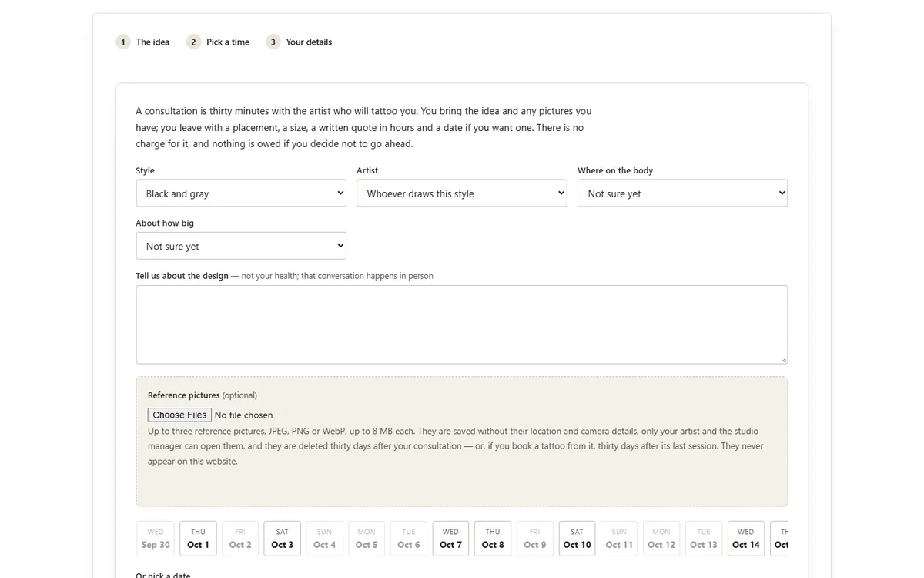Click the "About how big" label
This screenshot has width=924, height=578.
tap(165, 223)
